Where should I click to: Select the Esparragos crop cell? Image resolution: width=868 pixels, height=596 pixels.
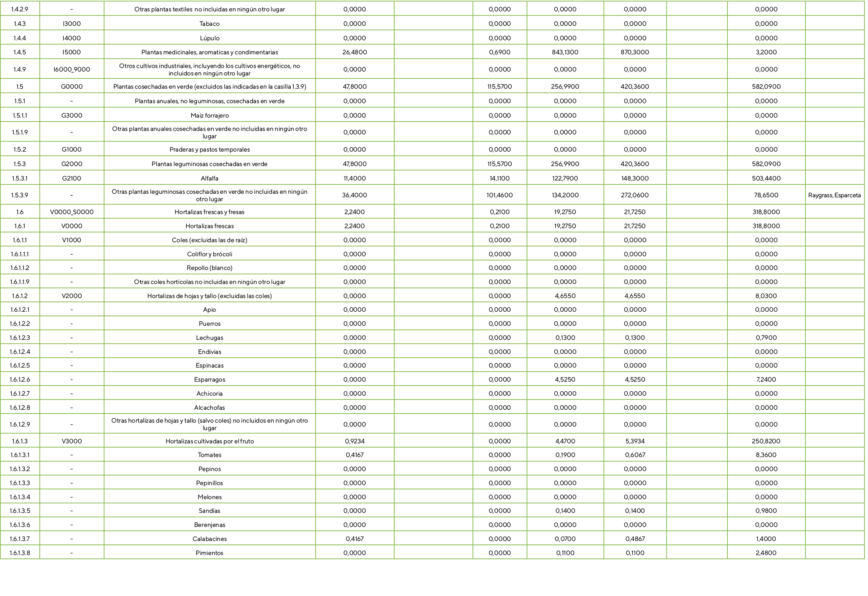[x=209, y=380]
